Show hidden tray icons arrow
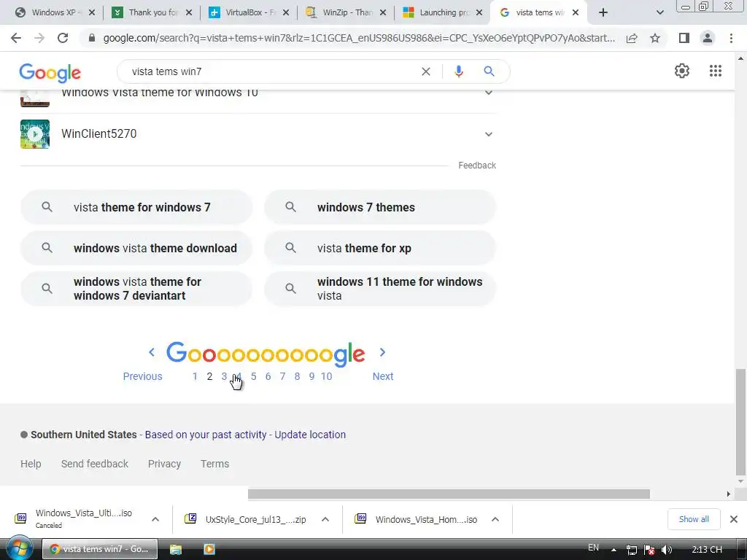The image size is (747, 560). 614,550
